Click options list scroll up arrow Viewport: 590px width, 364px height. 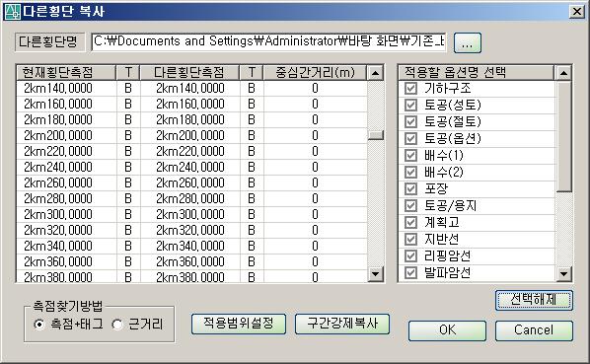[563, 73]
